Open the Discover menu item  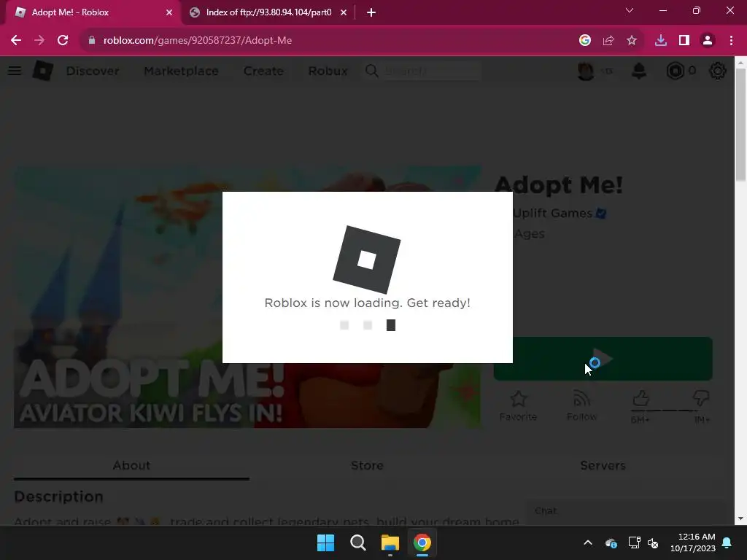(x=93, y=71)
